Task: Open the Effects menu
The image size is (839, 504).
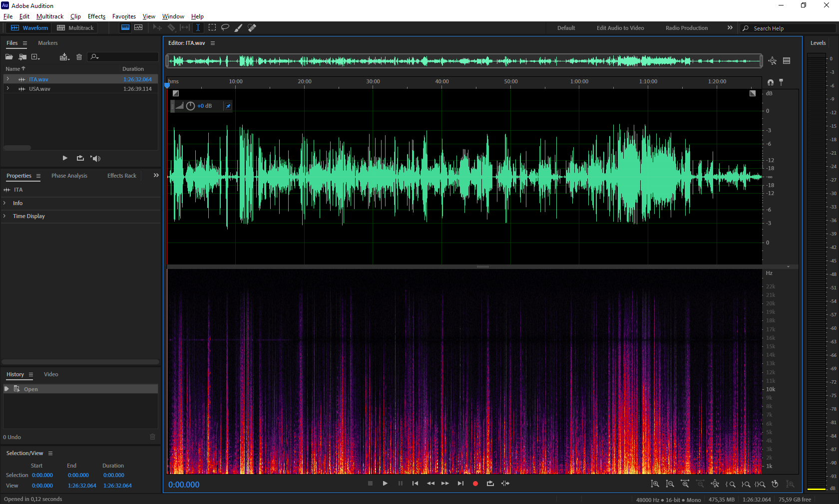Action: tap(96, 16)
